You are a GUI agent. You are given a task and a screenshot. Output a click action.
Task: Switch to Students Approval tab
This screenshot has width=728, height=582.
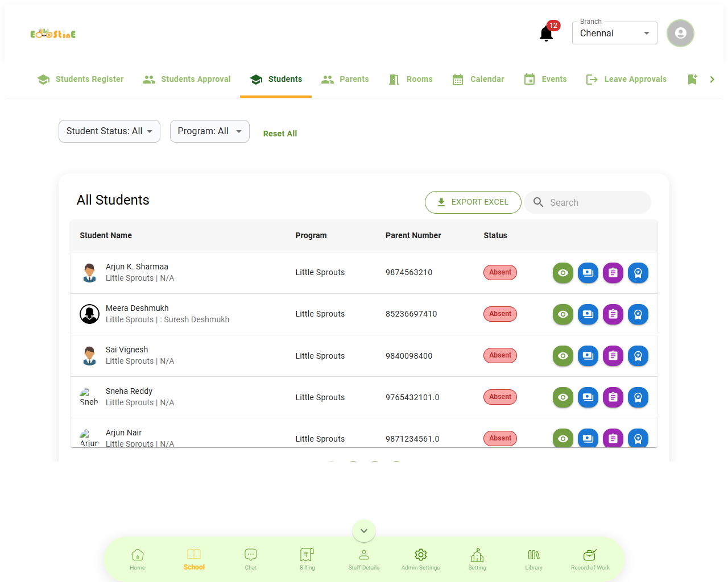(x=187, y=80)
